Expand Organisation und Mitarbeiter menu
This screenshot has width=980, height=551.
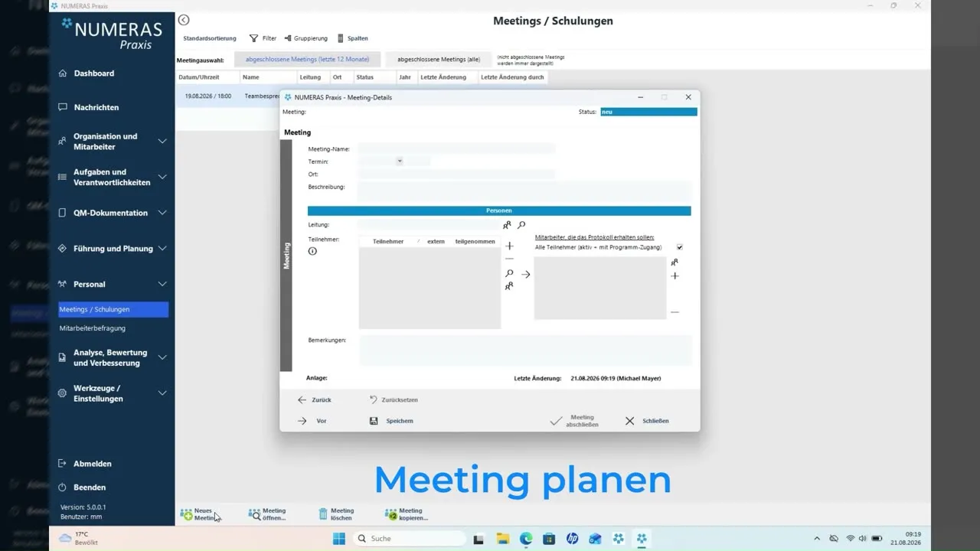tap(162, 142)
